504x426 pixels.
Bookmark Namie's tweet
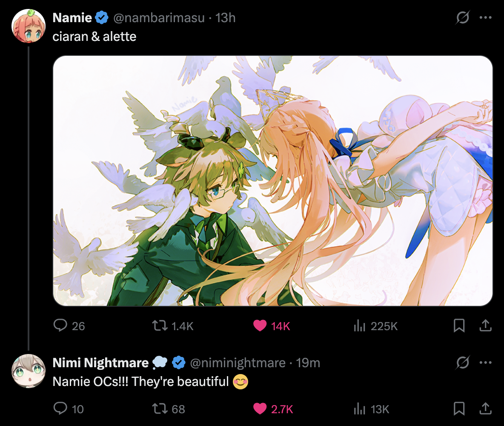click(459, 325)
